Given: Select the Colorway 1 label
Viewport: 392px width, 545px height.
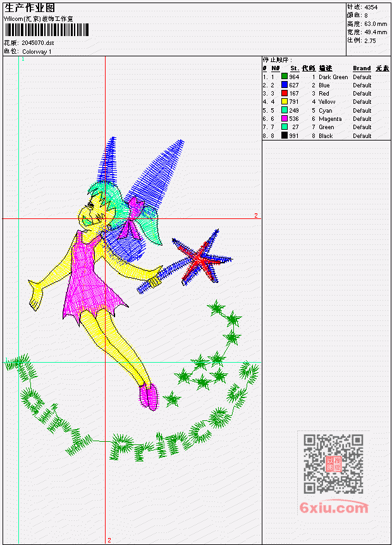Looking at the screenshot, I should [37, 52].
